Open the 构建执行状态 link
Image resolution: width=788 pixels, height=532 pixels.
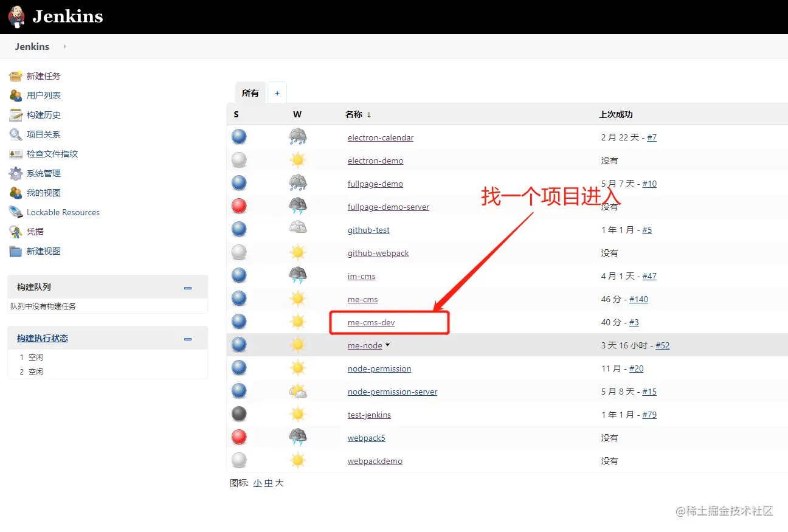(x=43, y=338)
